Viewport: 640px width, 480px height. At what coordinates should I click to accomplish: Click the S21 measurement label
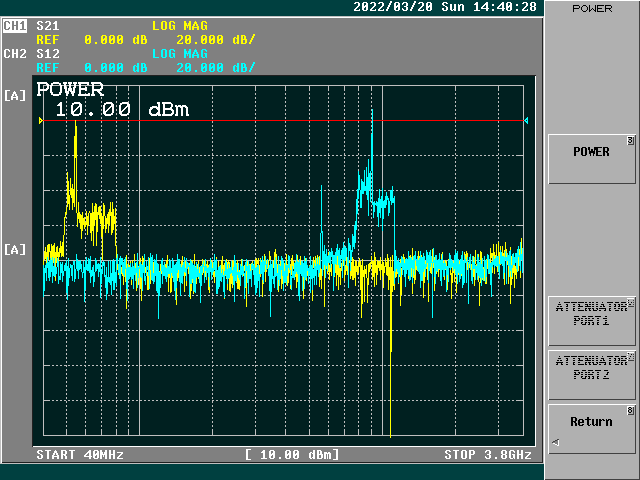point(48,26)
